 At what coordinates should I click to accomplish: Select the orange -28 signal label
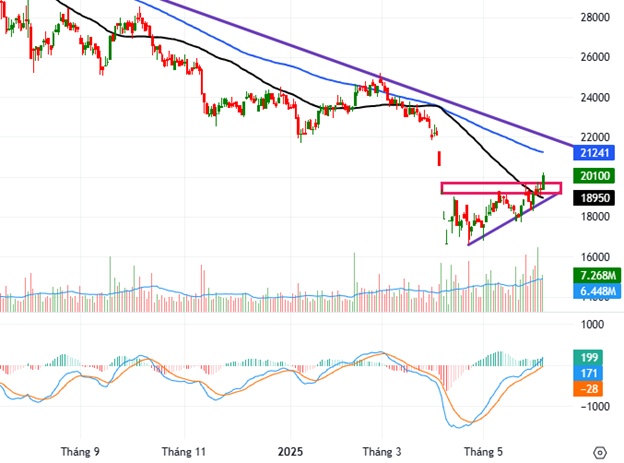[x=591, y=389]
